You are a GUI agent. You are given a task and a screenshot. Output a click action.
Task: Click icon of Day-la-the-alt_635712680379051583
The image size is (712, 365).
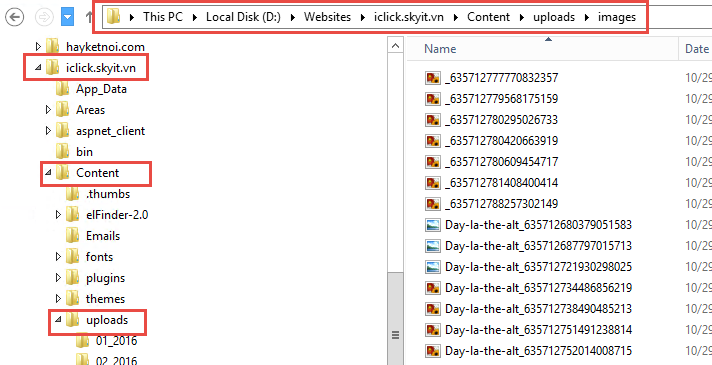[x=433, y=225]
